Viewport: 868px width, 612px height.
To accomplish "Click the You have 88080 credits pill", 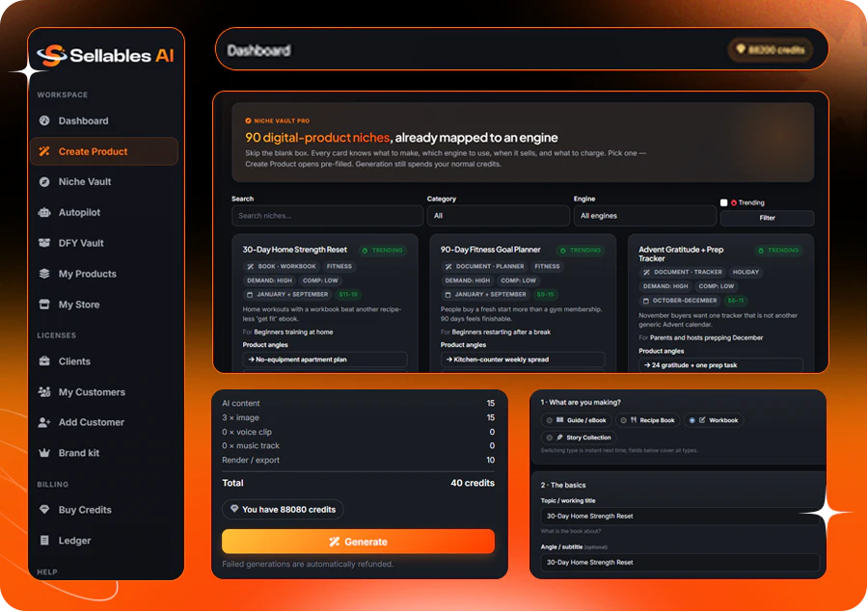I will point(283,509).
